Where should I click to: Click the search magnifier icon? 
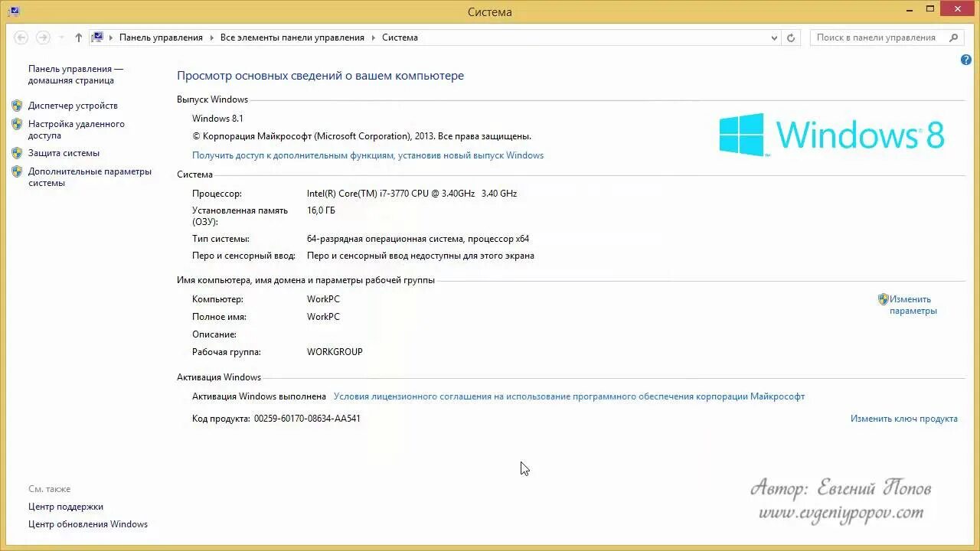pyautogui.click(x=954, y=37)
